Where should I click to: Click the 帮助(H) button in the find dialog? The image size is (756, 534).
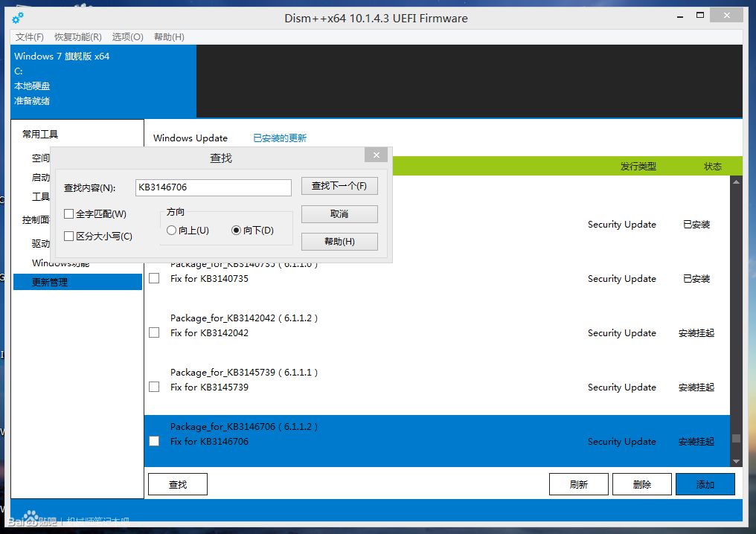click(x=339, y=242)
